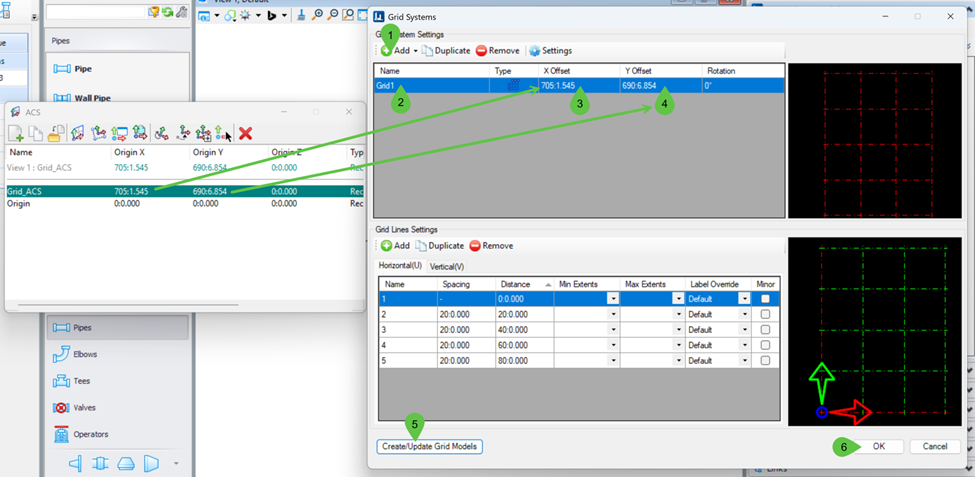Check Minor checkbox for grid line 5
Screen dimensions: 975x477
coord(765,360)
